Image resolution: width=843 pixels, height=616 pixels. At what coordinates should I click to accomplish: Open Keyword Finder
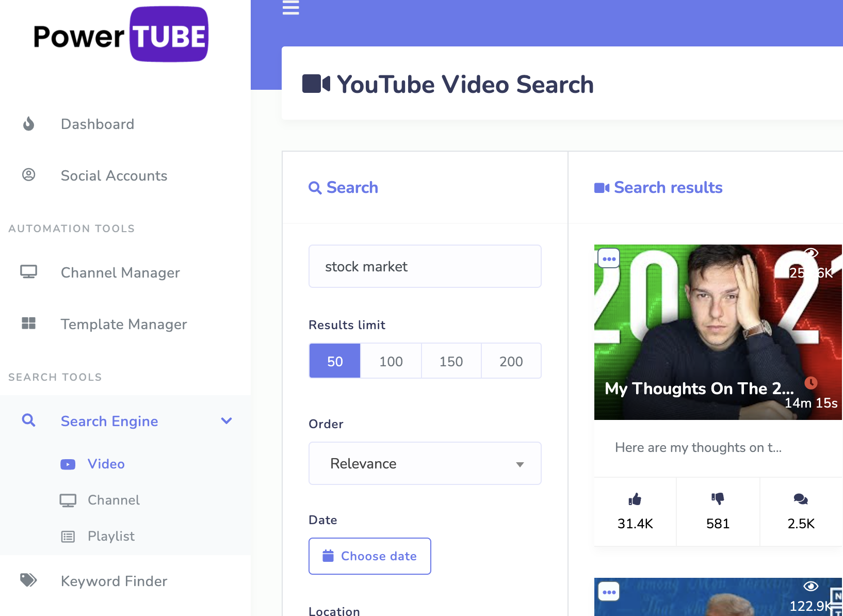(x=114, y=581)
